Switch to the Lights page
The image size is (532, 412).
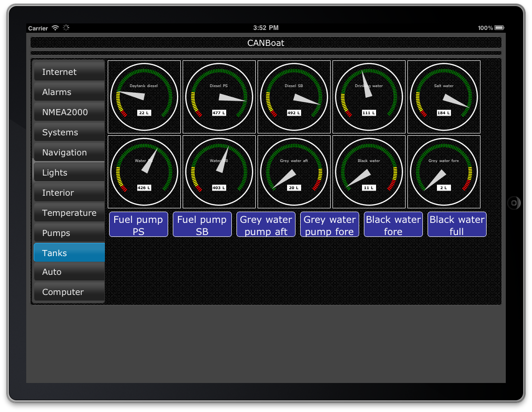click(69, 172)
